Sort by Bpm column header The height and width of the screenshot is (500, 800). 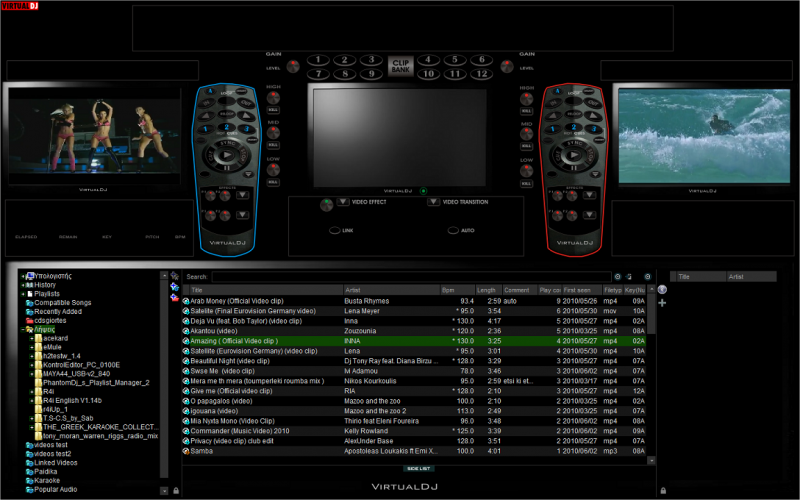pyautogui.click(x=458, y=290)
